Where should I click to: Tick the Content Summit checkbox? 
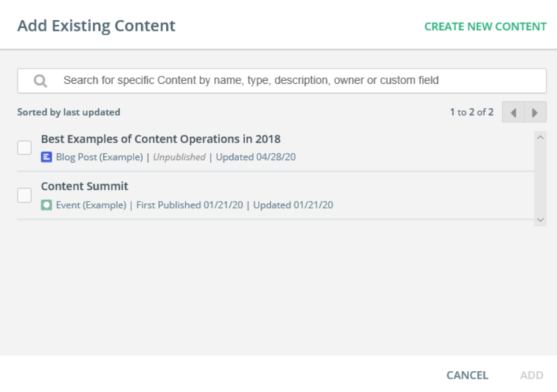click(x=25, y=195)
